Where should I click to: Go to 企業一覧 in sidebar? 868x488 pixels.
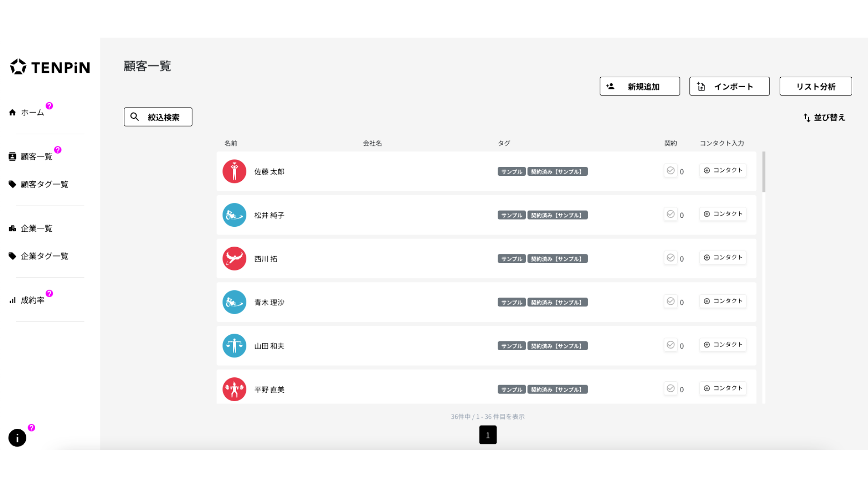click(36, 229)
